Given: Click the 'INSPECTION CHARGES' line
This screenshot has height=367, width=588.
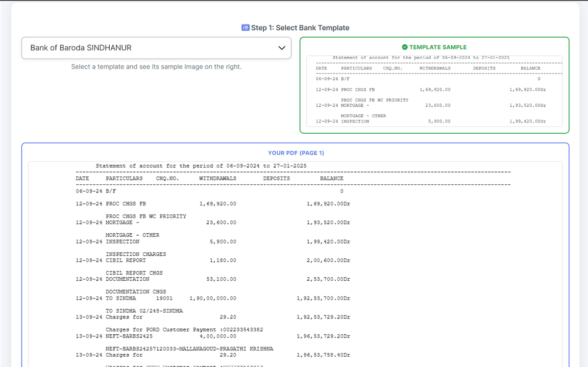Looking at the screenshot, I should (x=136, y=254).
